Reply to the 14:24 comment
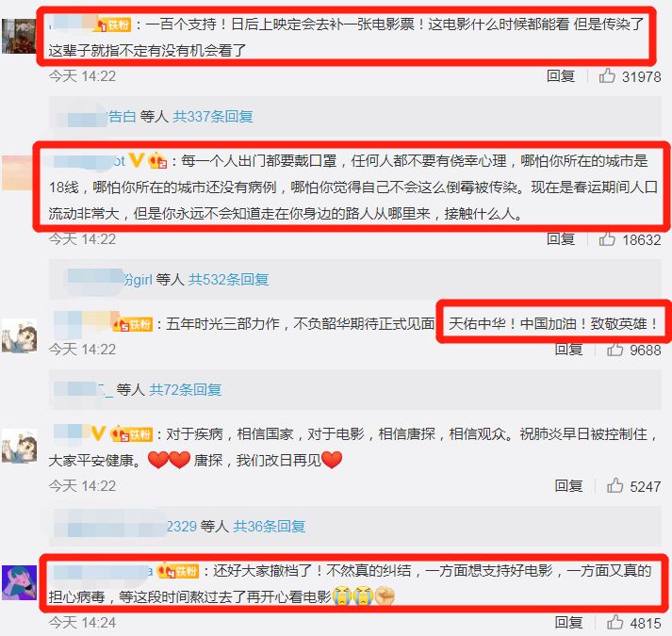Screen dimensions: 672x636 [568, 622]
